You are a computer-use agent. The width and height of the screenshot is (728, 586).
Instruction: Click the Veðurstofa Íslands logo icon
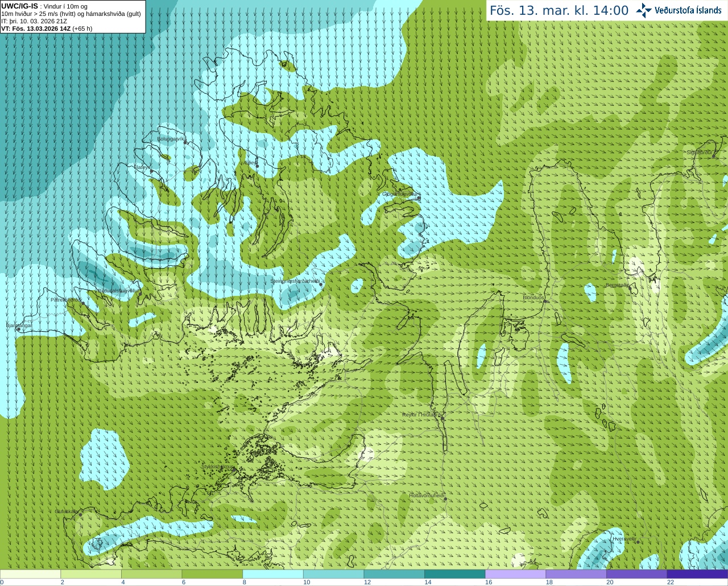coord(644,10)
